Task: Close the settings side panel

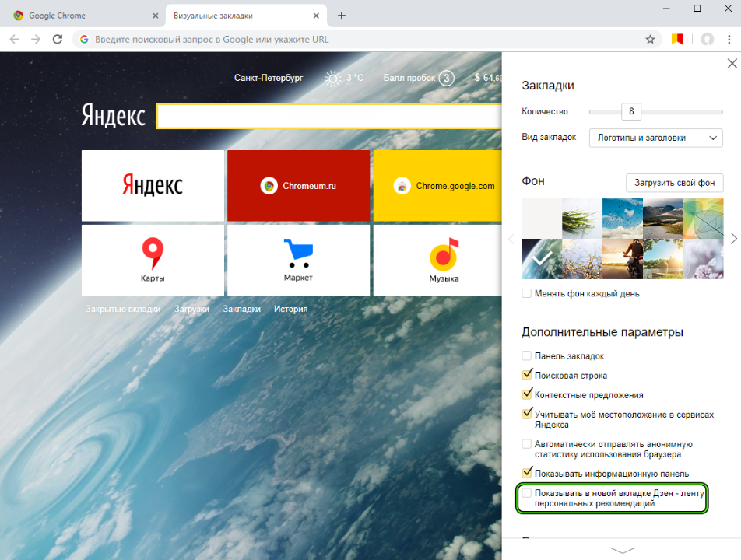Action: [x=730, y=64]
